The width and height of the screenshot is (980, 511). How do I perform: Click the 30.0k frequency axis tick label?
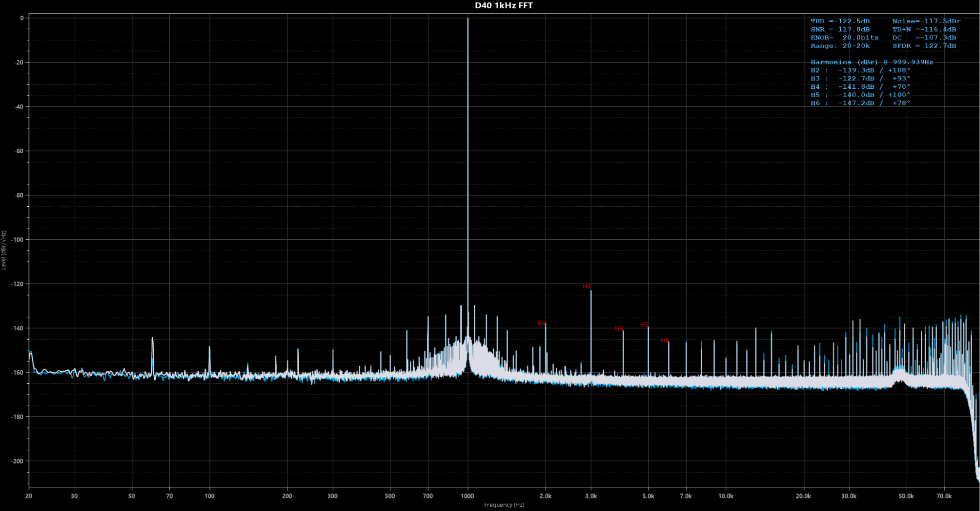pos(849,496)
